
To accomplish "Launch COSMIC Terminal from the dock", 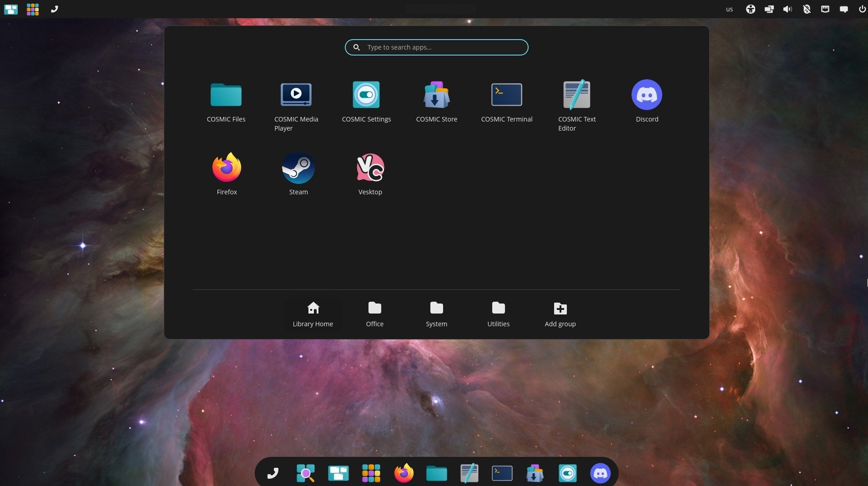I will [x=502, y=473].
